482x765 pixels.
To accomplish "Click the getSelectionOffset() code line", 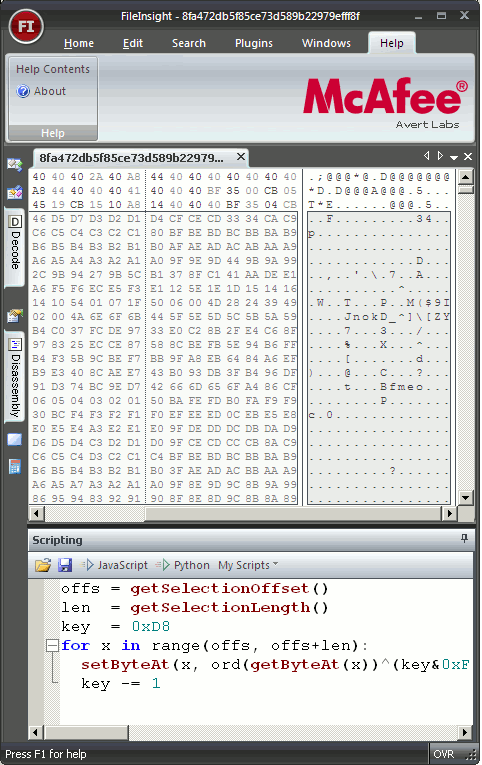I will point(195,588).
